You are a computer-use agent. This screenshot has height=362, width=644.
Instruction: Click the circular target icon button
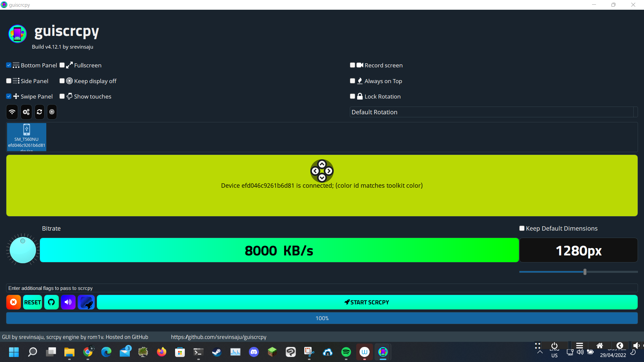(52, 112)
